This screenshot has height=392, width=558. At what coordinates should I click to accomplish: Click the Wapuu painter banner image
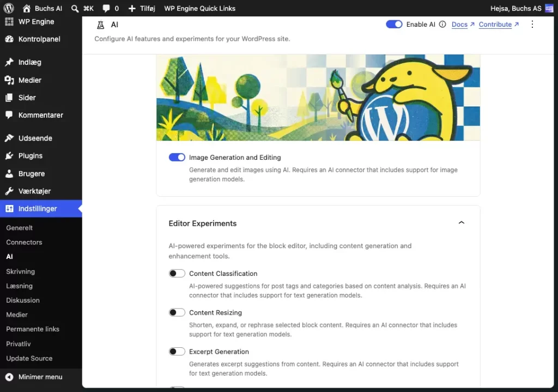[x=318, y=98]
